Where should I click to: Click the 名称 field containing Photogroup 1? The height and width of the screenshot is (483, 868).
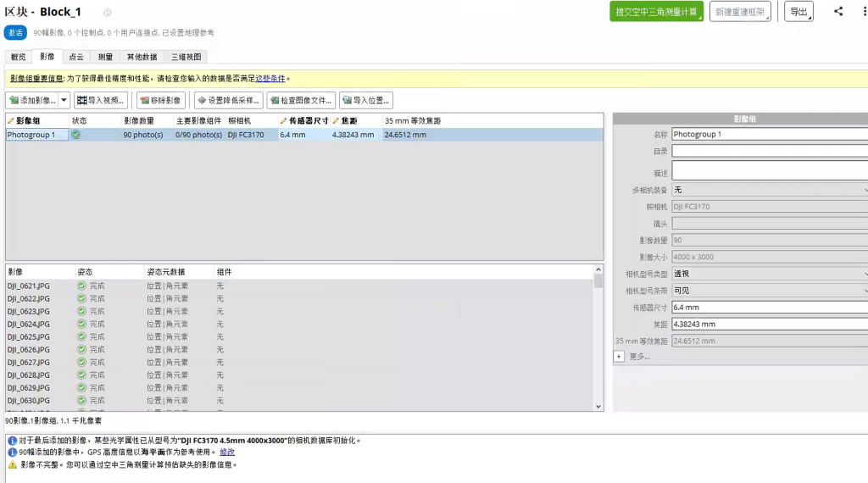click(x=770, y=134)
